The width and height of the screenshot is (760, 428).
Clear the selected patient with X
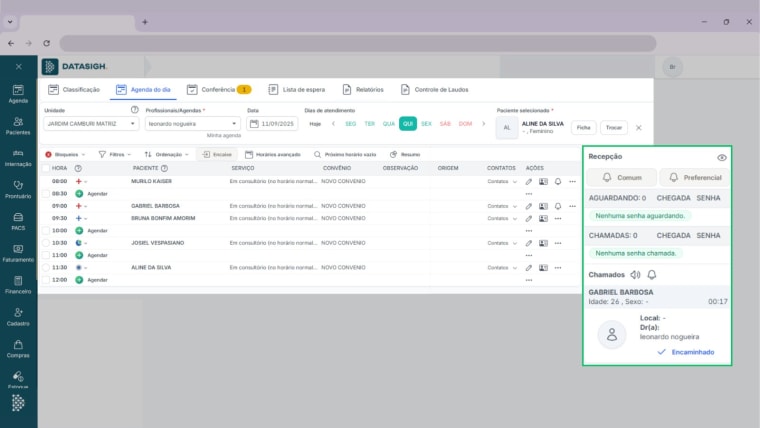pos(638,128)
